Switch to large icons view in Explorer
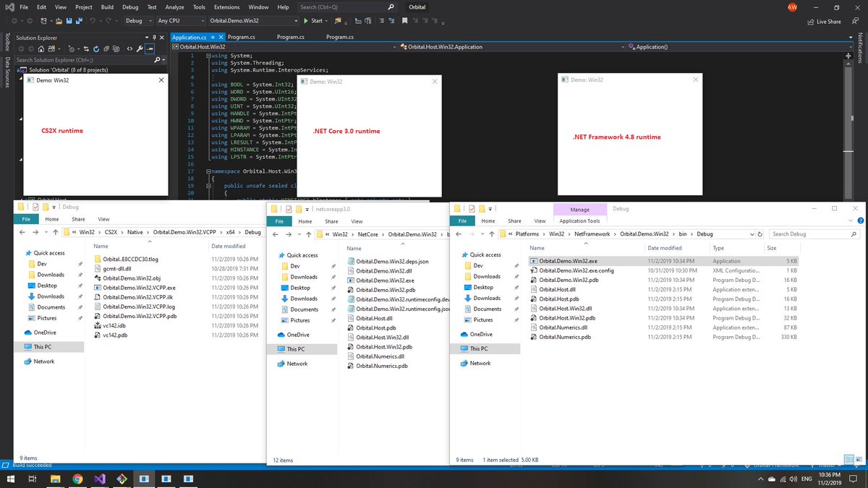The image size is (868, 488). [858, 459]
